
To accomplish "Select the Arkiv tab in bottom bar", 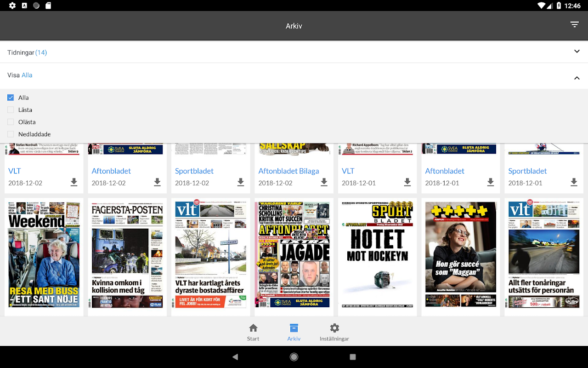I will [294, 332].
